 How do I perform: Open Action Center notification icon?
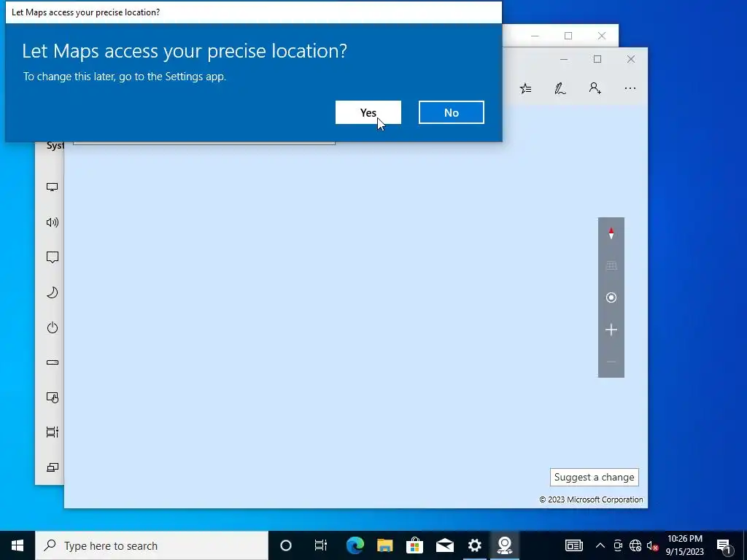click(x=724, y=545)
